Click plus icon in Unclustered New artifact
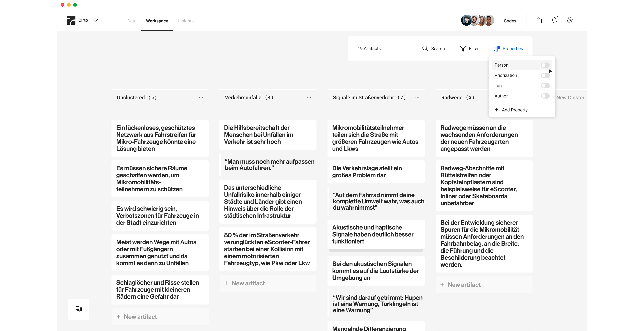 118,317
